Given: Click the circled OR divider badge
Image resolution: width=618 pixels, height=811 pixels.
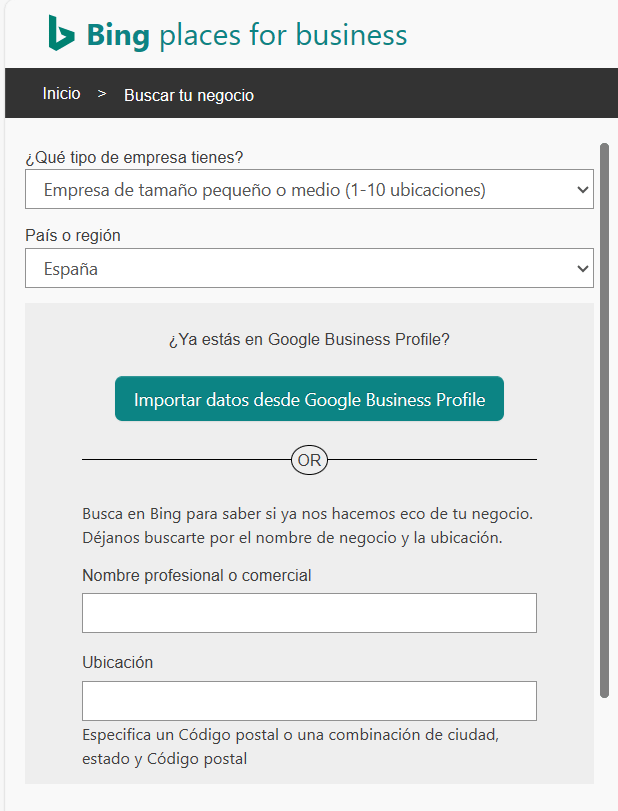Looking at the screenshot, I should (309, 460).
